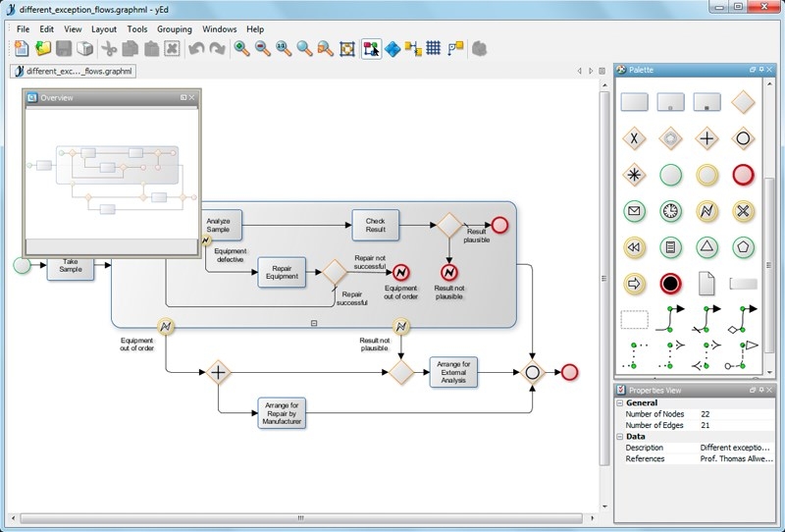Collapse the General section in Properties View
Screen dimensions: 785x532
pyautogui.click(x=620, y=402)
